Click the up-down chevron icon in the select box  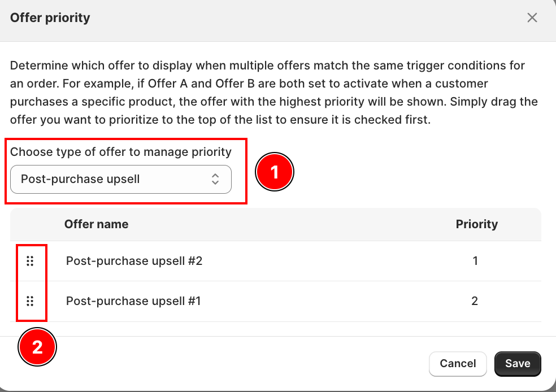[215, 179]
